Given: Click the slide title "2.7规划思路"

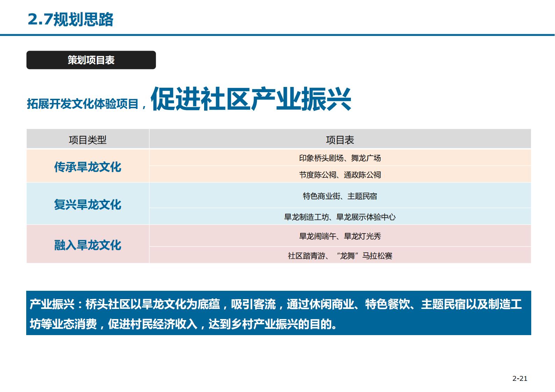Looking at the screenshot, I should point(71,19).
